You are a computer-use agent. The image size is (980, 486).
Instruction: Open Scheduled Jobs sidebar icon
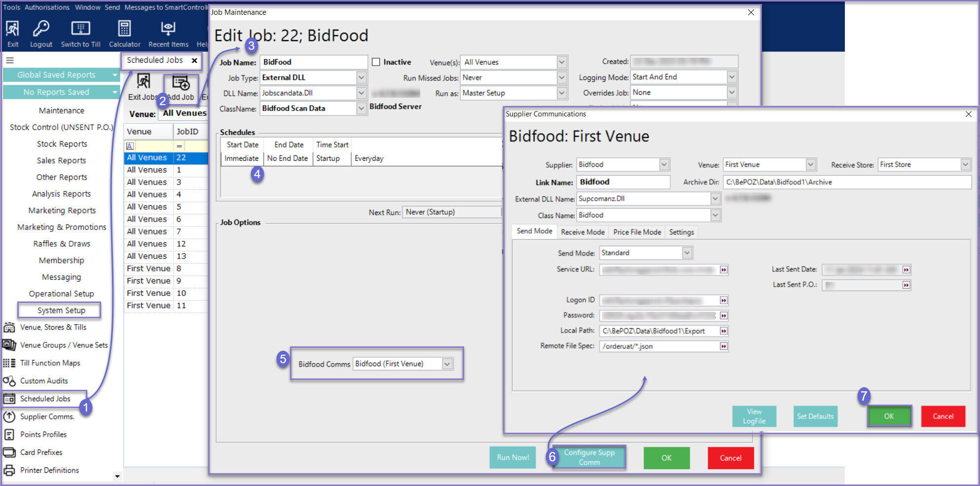pyautogui.click(x=9, y=399)
